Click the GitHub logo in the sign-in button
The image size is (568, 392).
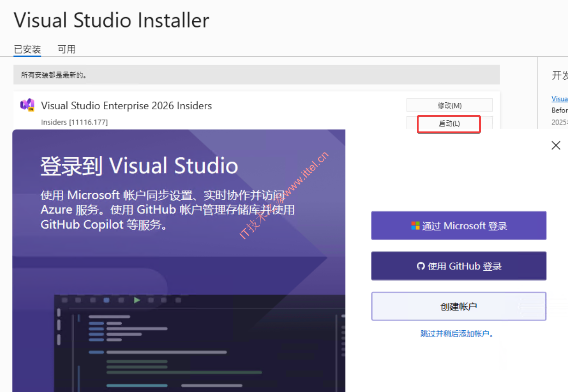(x=420, y=266)
